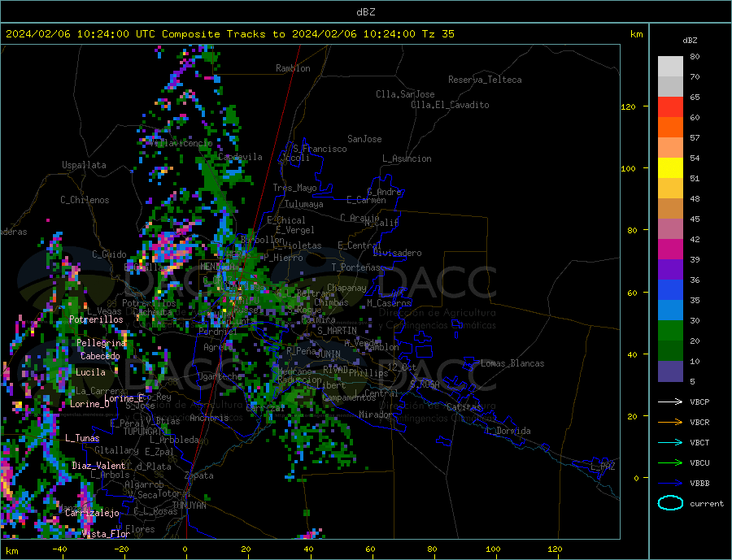The width and height of the screenshot is (732, 560).
Task: Click the Reserva_Telteca map label
Action: [x=485, y=80]
